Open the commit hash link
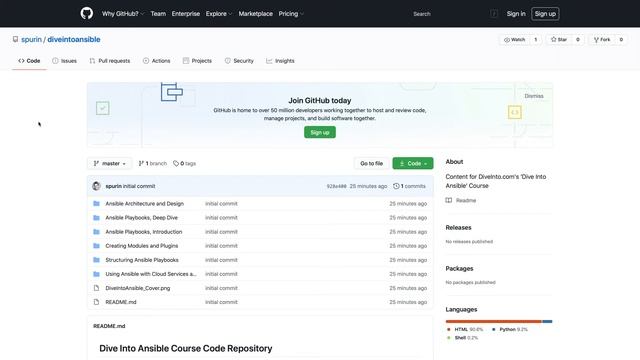640x360 pixels. (336, 186)
